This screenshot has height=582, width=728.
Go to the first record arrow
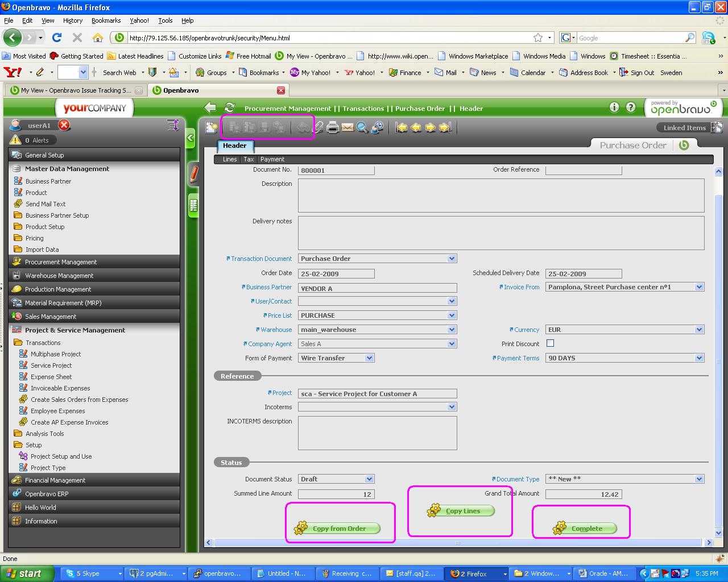[x=402, y=127]
